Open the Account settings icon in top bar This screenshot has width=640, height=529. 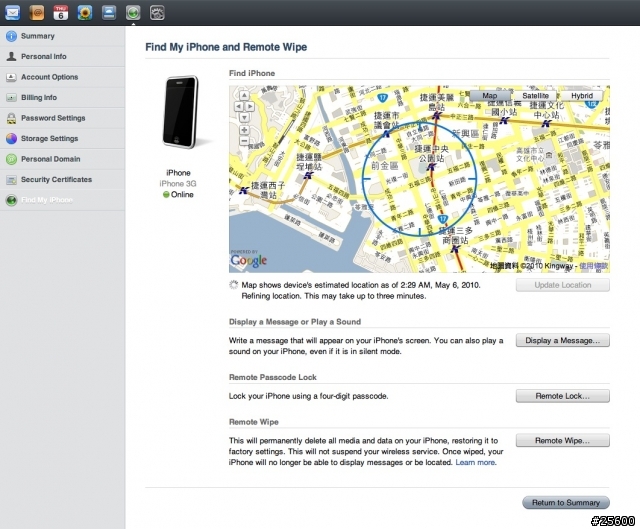(x=157, y=13)
